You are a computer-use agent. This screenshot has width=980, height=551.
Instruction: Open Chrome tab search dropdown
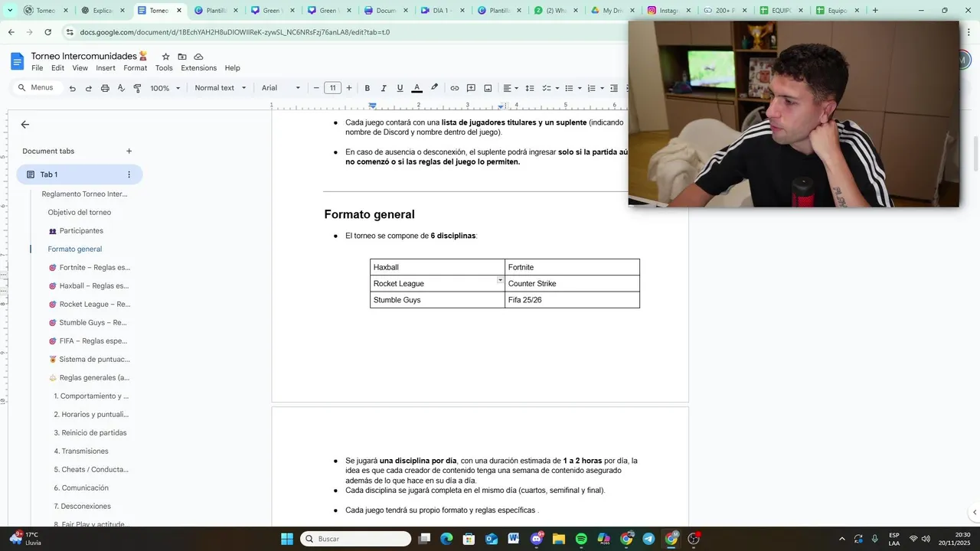tap(9, 11)
